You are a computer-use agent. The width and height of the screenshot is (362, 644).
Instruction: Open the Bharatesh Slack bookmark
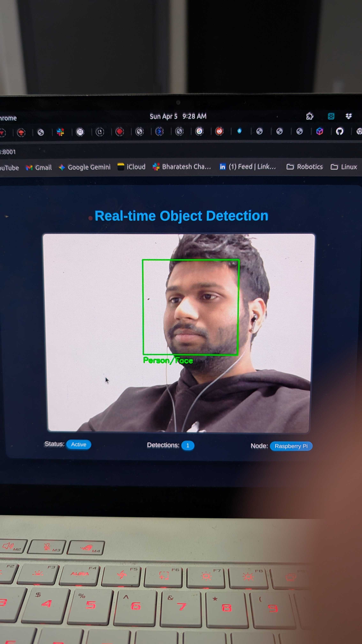[182, 167]
